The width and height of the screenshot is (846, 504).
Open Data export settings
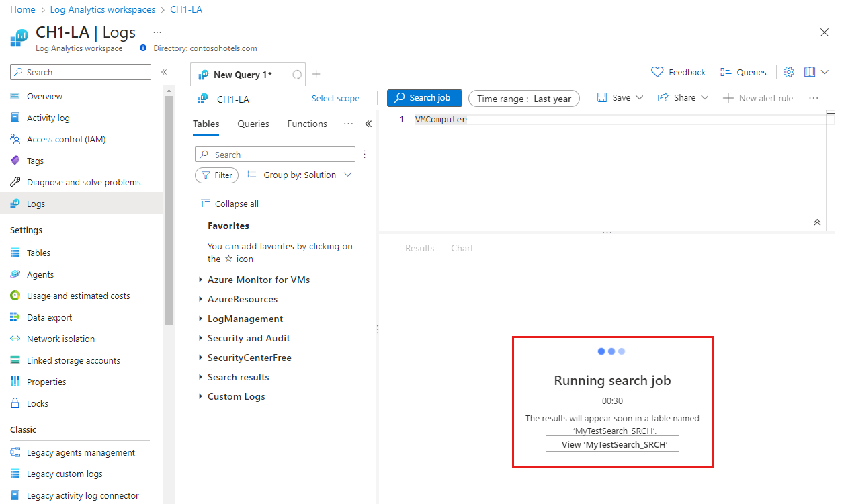tap(49, 317)
